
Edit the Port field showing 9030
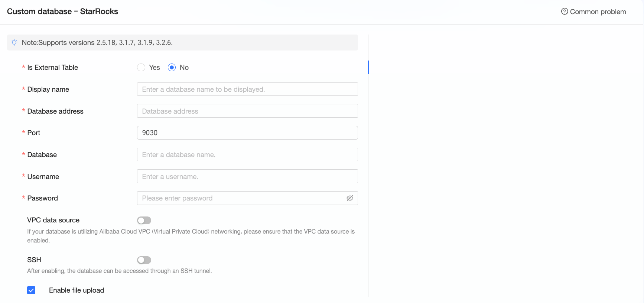pyautogui.click(x=247, y=133)
